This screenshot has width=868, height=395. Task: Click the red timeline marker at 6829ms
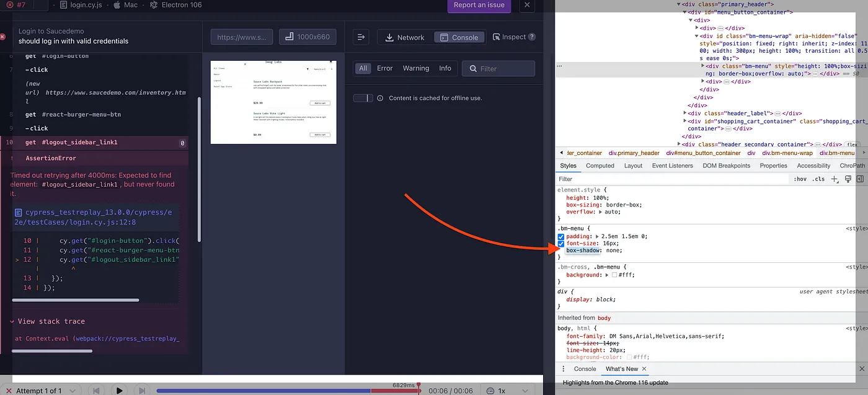point(418,389)
